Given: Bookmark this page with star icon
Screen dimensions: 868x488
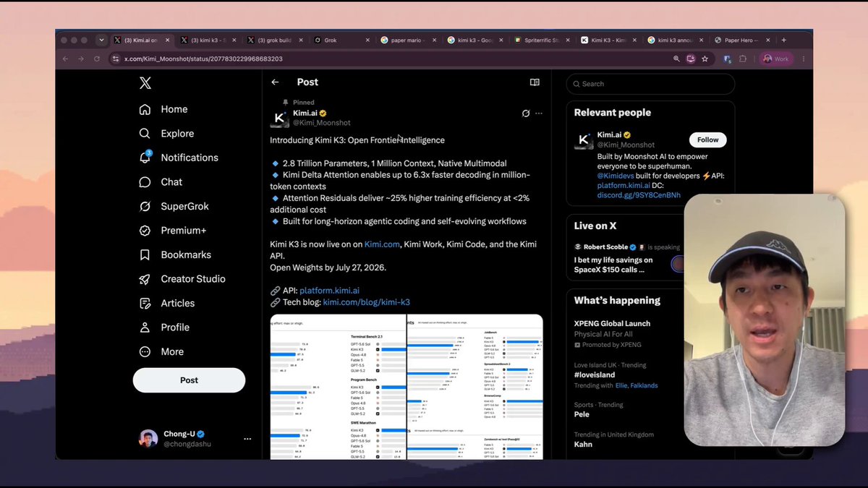Looking at the screenshot, I should (705, 59).
